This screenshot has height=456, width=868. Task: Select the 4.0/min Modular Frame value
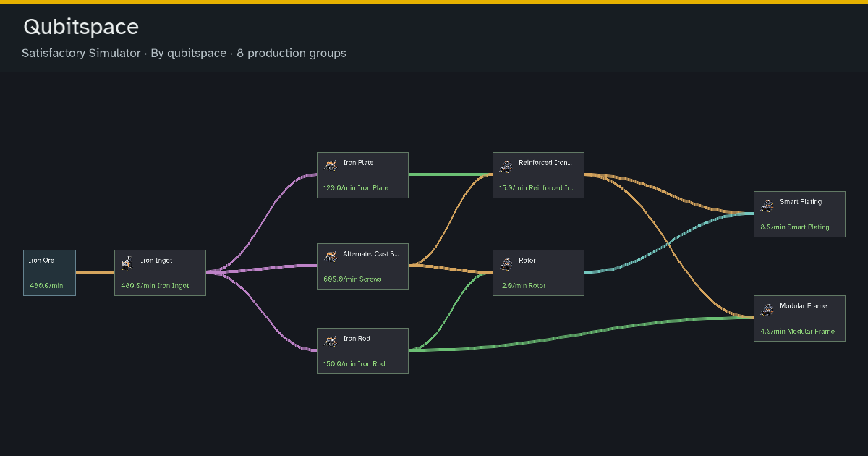point(797,332)
